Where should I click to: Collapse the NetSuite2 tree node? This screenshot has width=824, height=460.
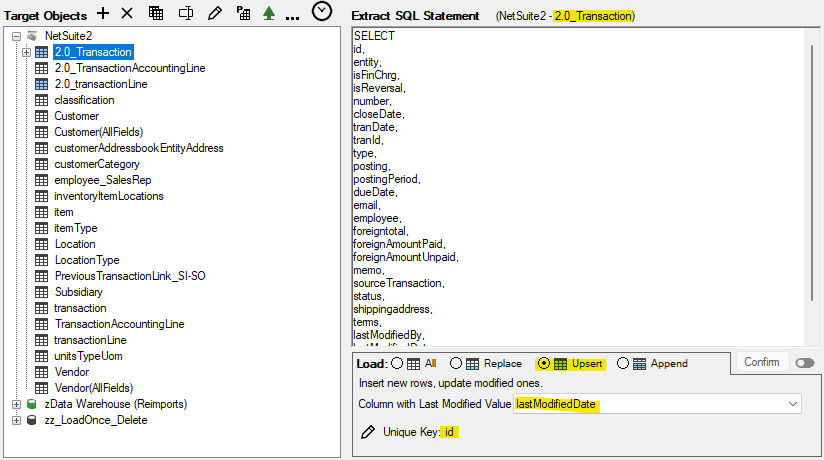click(17, 36)
